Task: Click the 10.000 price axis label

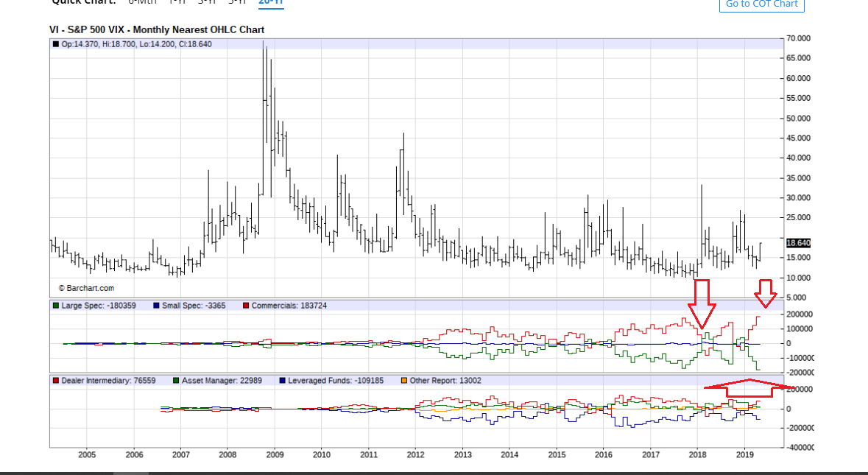Action: point(798,278)
